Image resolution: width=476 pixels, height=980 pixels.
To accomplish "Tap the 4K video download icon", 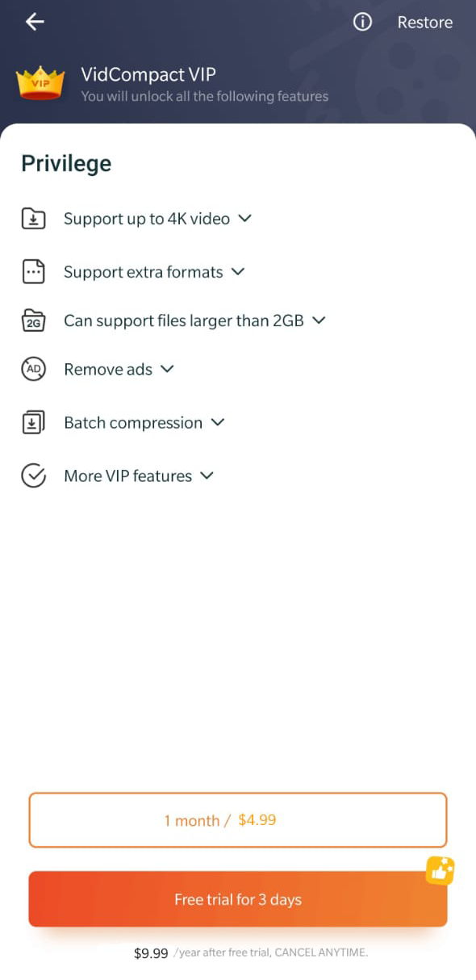I will click(33, 219).
